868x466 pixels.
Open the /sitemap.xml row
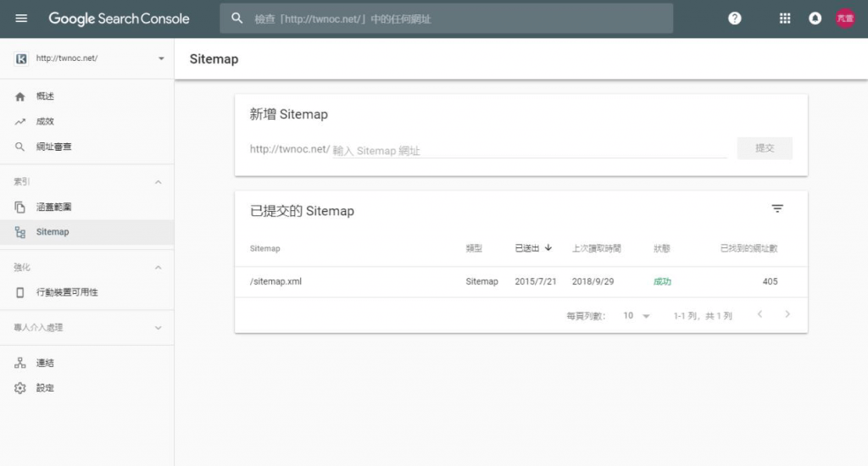521,281
